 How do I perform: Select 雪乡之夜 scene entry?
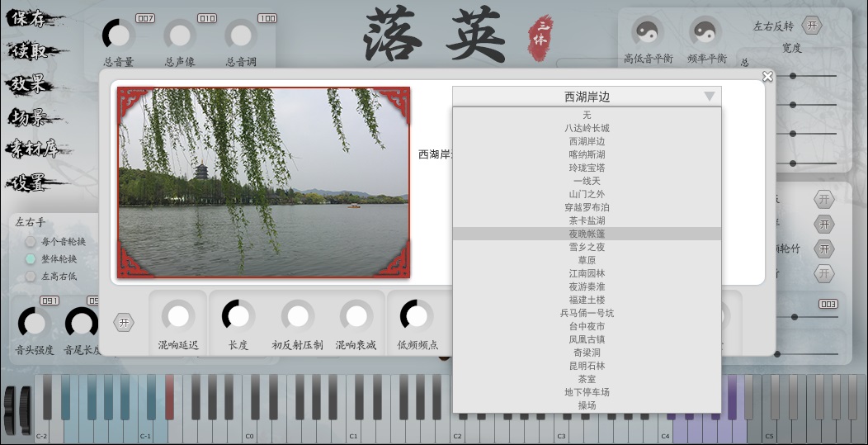587,247
